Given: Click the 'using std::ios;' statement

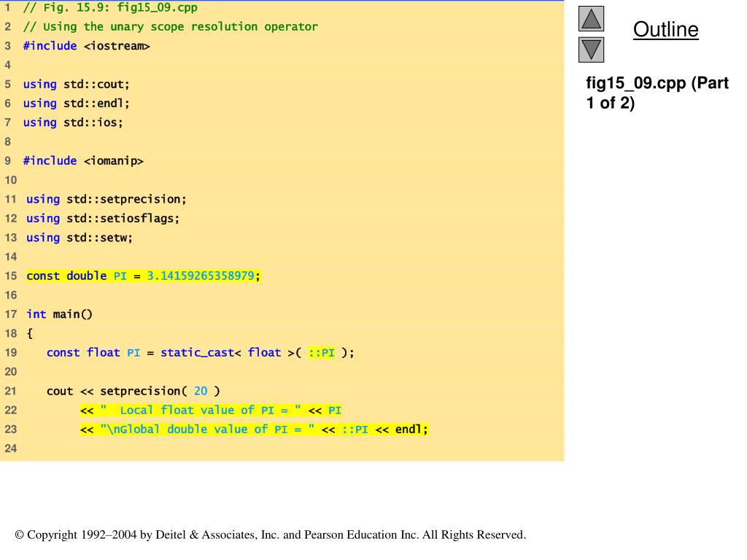Looking at the screenshot, I should tap(73, 122).
